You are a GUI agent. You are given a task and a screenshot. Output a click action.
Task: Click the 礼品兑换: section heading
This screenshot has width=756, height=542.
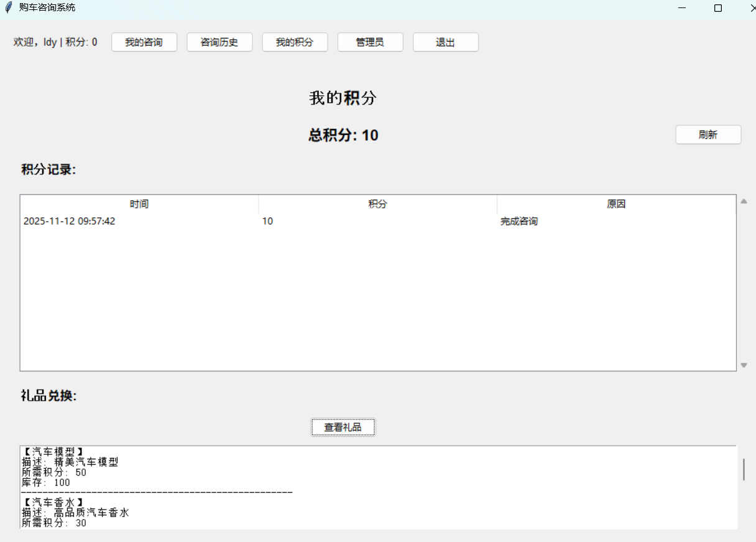tap(48, 396)
